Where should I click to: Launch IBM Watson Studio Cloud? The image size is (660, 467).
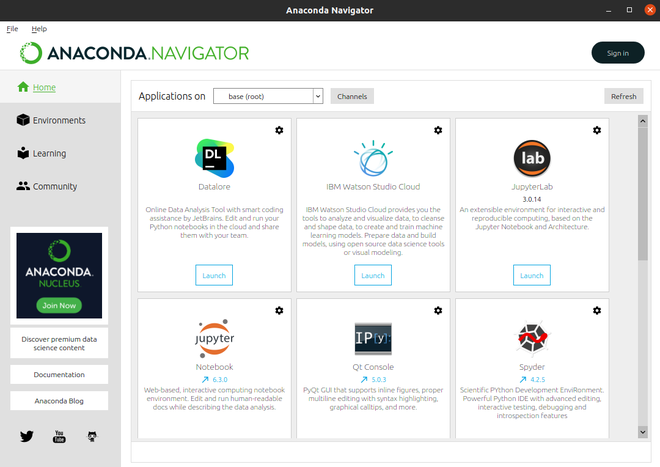[x=373, y=275]
